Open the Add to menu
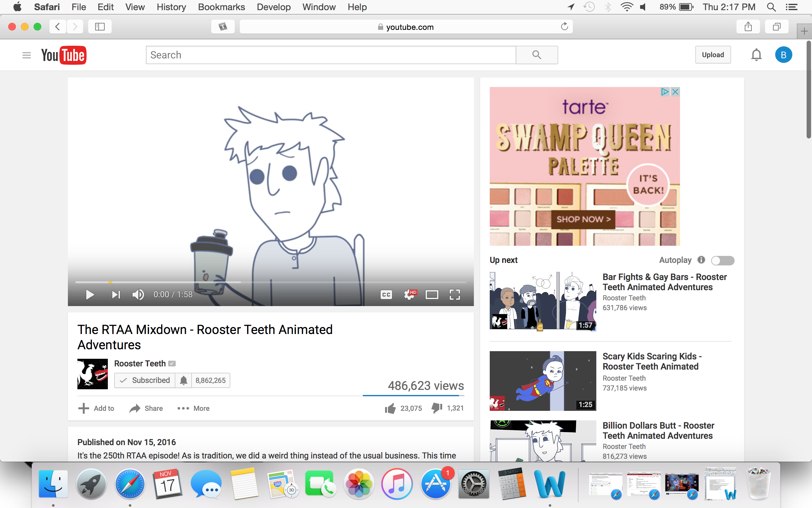Viewport: 812px width, 508px height. (x=96, y=408)
